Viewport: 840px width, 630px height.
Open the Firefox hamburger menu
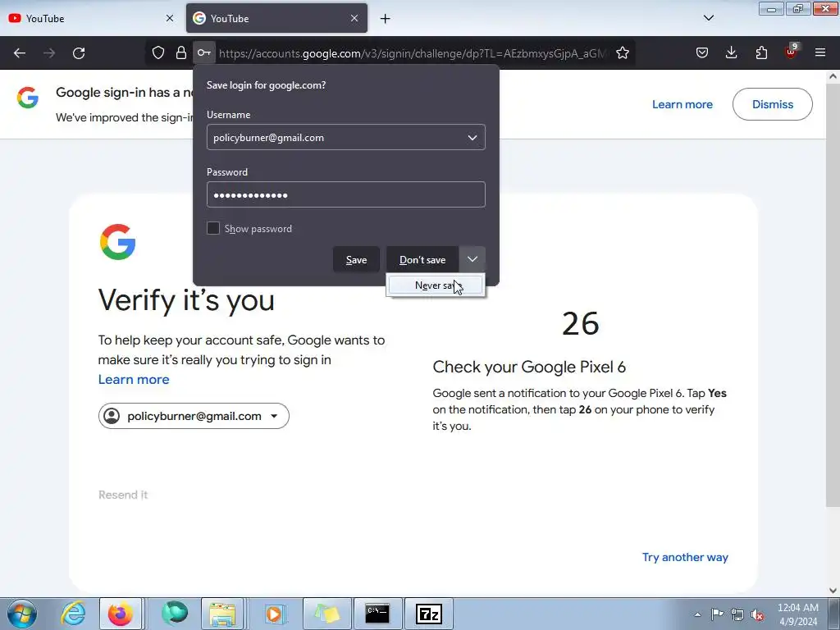[x=820, y=52]
